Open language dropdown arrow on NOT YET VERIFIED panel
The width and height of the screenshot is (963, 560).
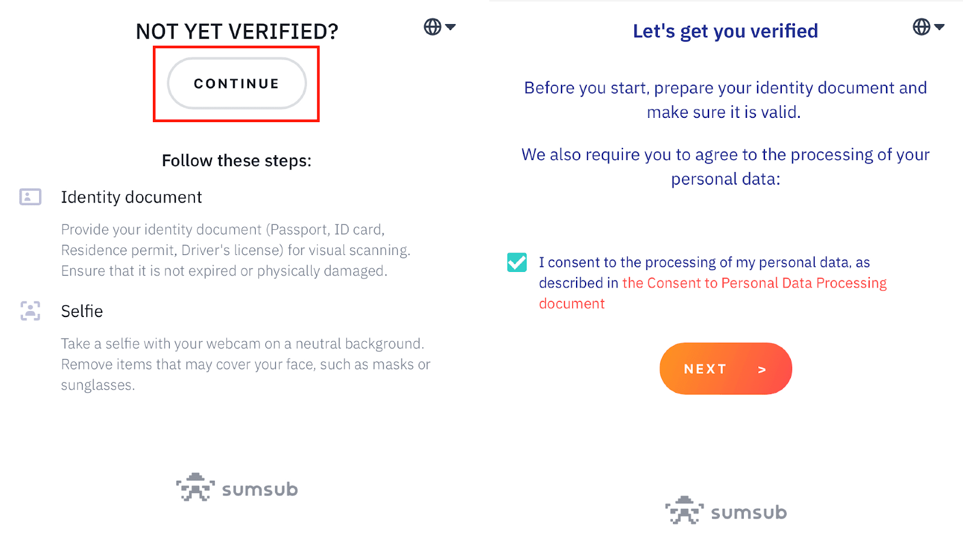(450, 27)
